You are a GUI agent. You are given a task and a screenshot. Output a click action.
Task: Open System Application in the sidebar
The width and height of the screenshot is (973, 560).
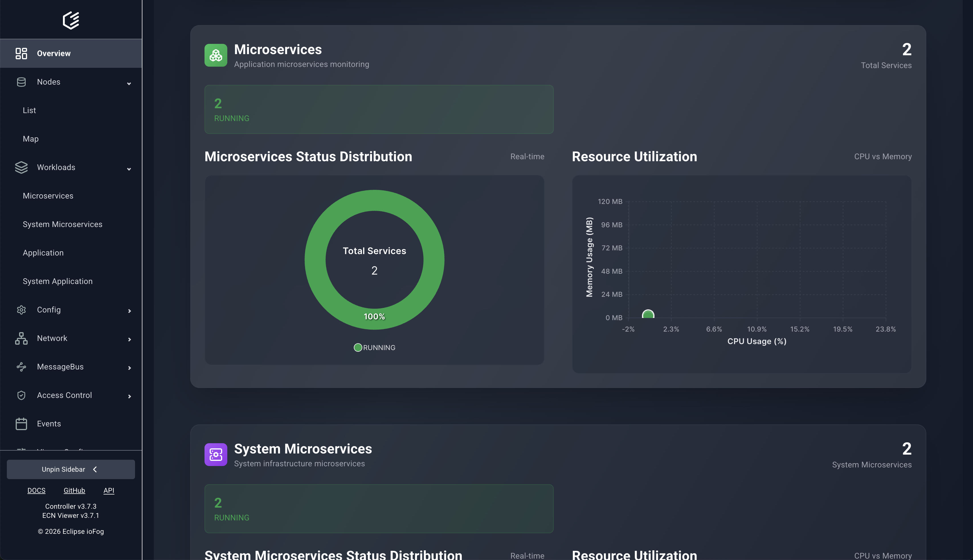coord(57,281)
